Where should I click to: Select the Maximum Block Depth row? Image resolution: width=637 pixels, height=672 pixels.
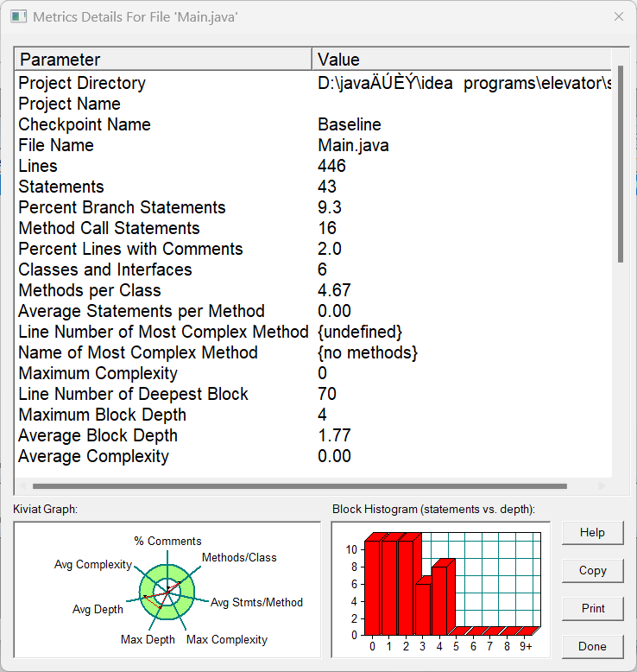[x=313, y=415]
